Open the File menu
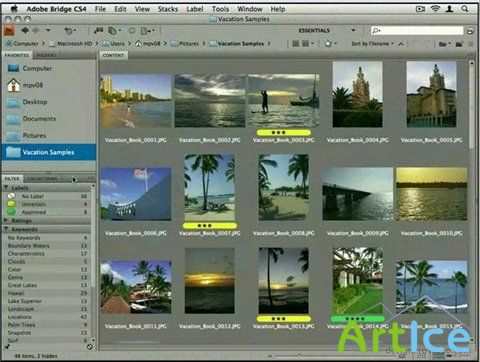 [x=100, y=9]
